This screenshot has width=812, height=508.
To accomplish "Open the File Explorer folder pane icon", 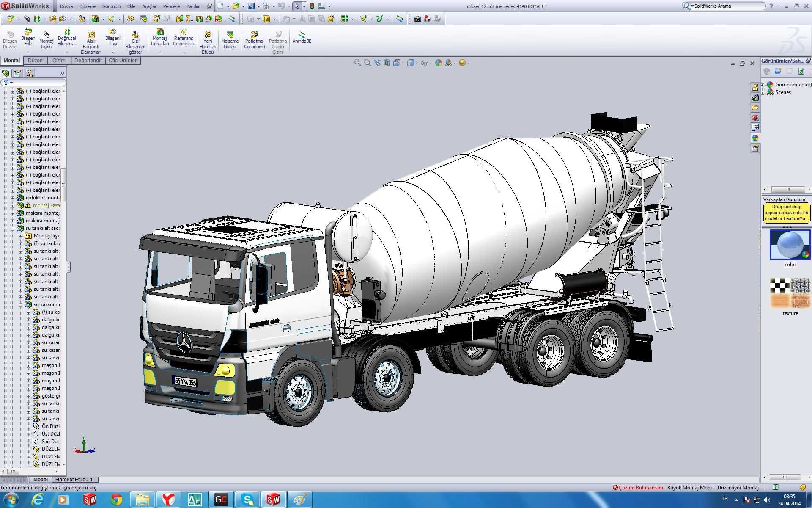I will point(755,108).
